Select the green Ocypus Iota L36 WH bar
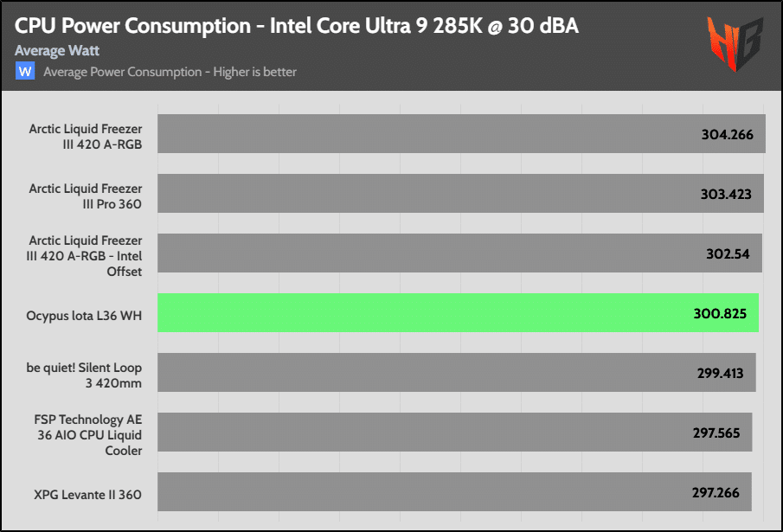This screenshot has height=532, width=783. pos(458,313)
